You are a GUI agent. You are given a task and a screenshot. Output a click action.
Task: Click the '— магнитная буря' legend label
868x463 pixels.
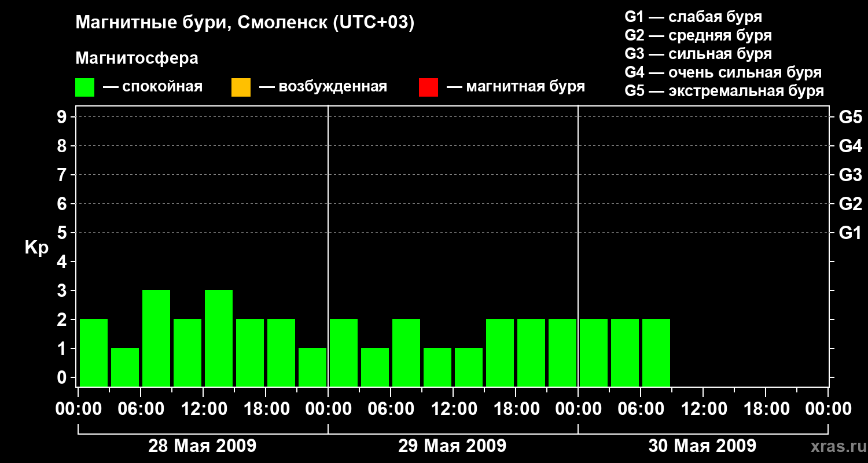[x=516, y=87]
